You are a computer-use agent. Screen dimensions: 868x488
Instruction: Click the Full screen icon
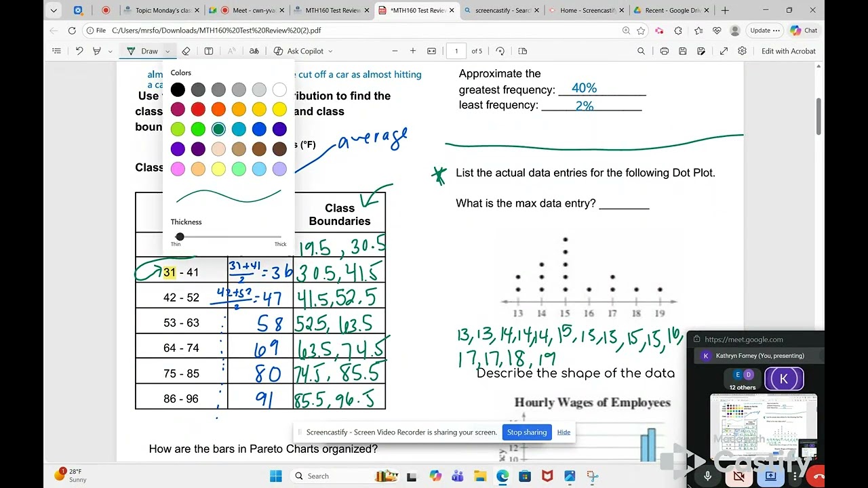coord(724,51)
